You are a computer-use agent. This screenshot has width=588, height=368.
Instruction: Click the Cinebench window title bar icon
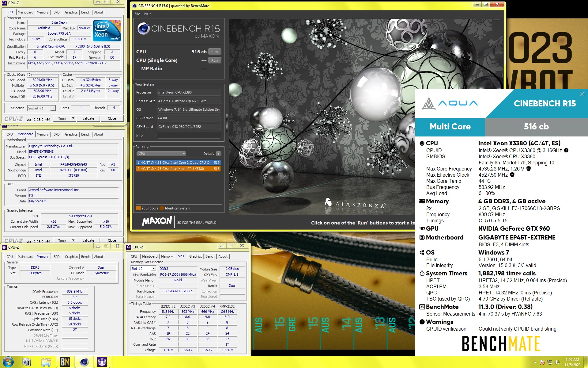134,6
